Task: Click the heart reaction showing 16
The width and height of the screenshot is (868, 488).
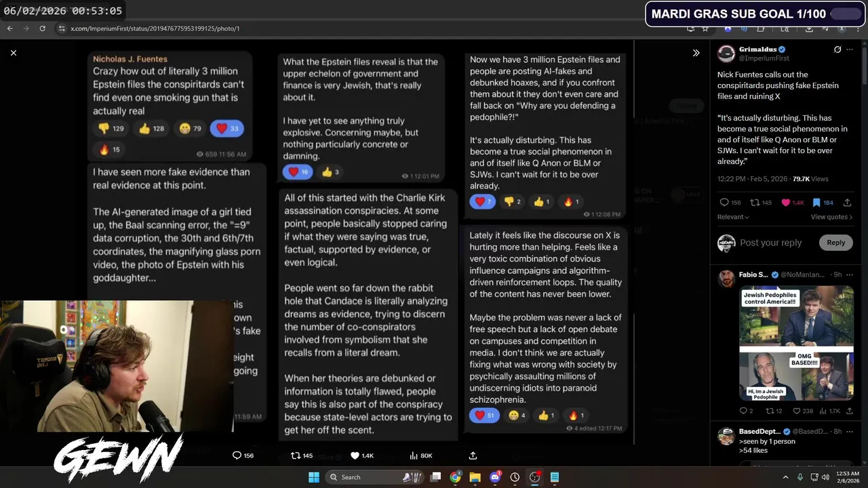Action: click(x=298, y=172)
